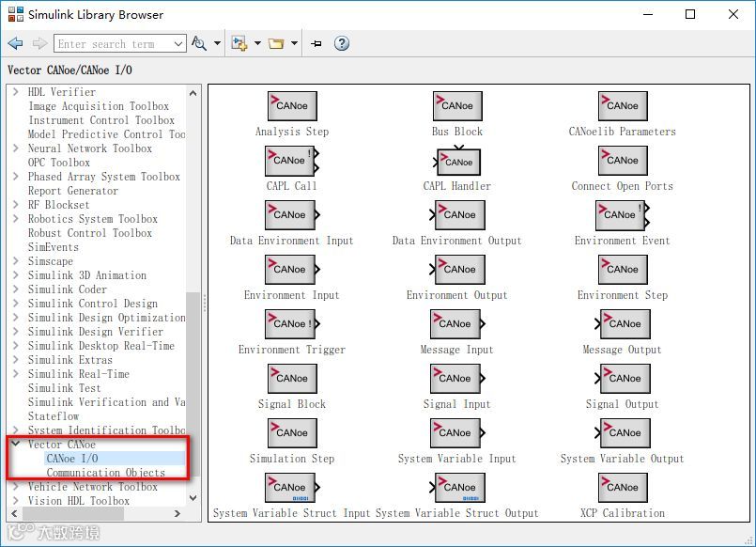The width and height of the screenshot is (756, 547).
Task: Click the forward navigation arrow
Action: [39, 43]
